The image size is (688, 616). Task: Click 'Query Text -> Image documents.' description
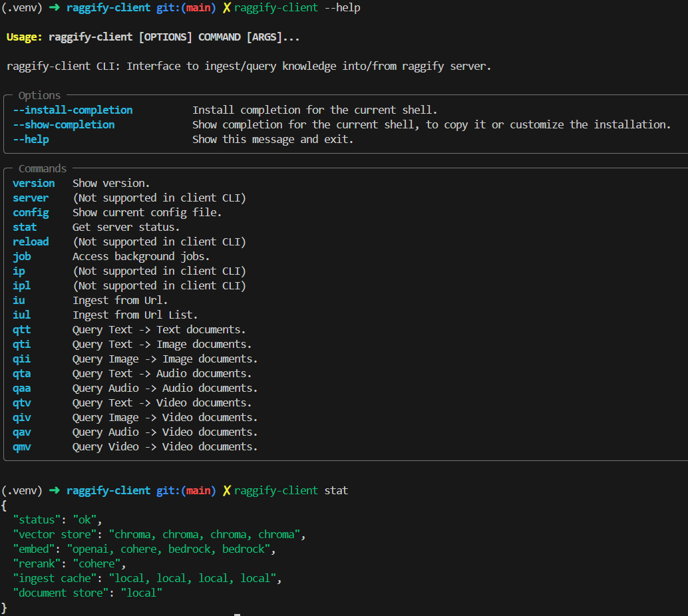(x=162, y=345)
